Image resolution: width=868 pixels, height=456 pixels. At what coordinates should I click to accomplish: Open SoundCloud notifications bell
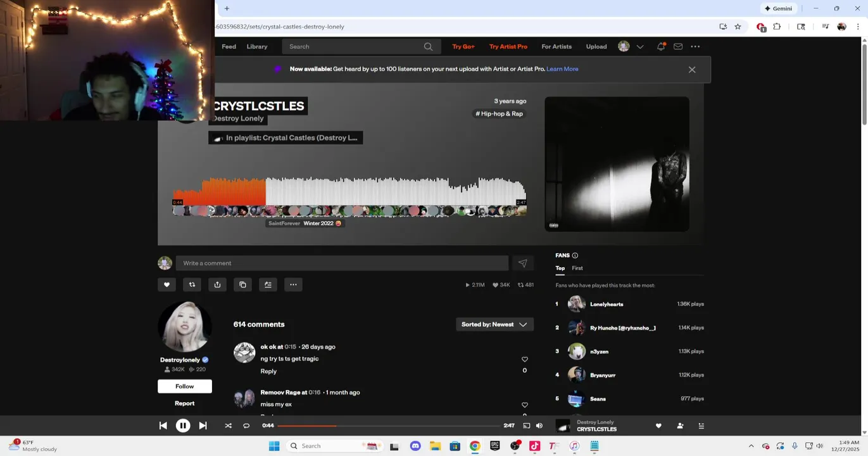click(661, 46)
